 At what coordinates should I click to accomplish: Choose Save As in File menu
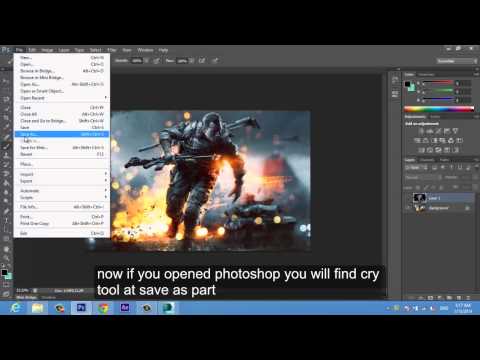point(61,134)
